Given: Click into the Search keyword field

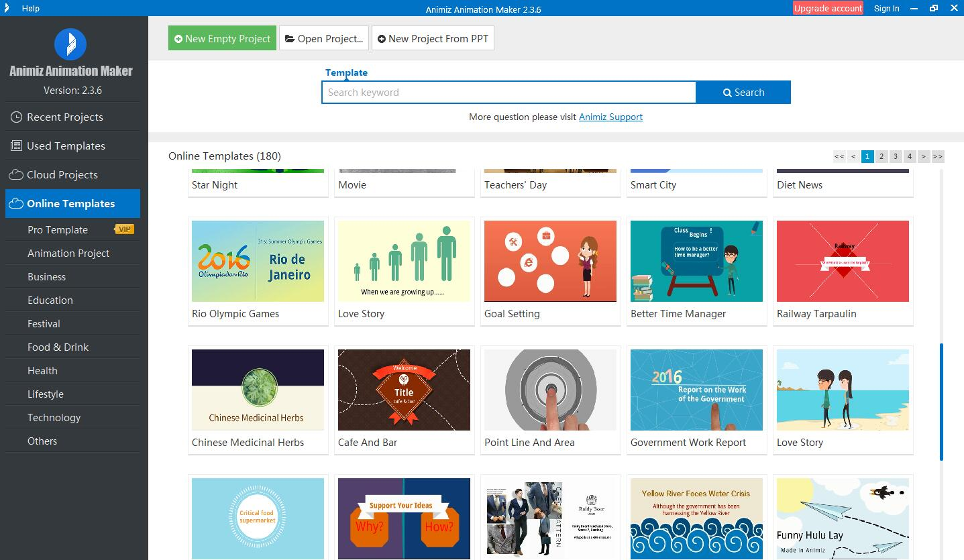Looking at the screenshot, I should pos(508,93).
